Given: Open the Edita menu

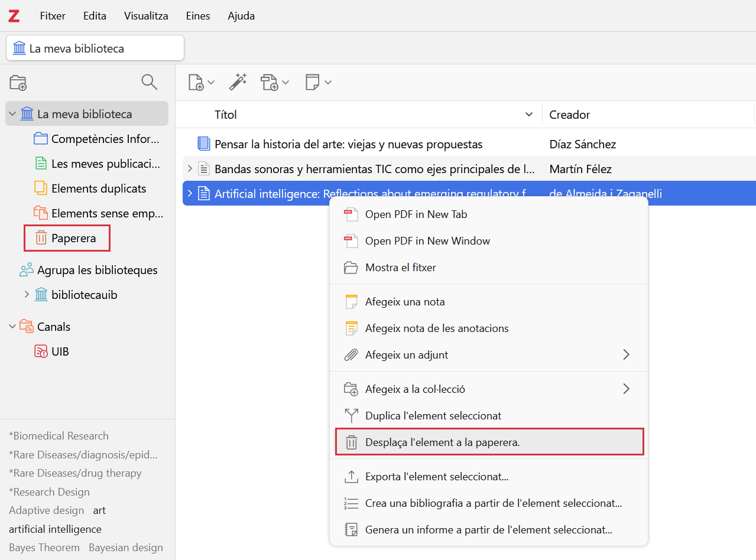Looking at the screenshot, I should (95, 16).
